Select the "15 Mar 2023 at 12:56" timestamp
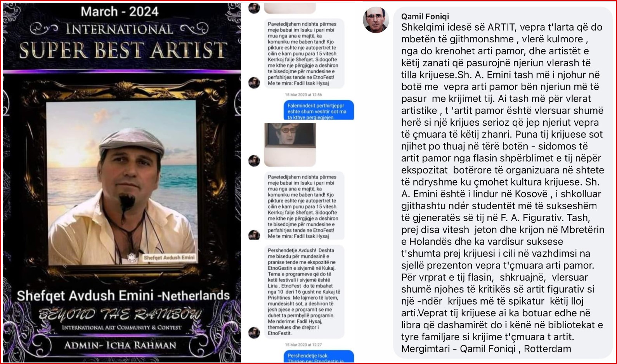 pyautogui.click(x=303, y=95)
